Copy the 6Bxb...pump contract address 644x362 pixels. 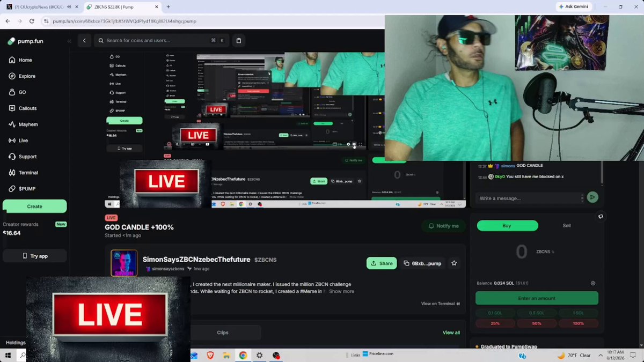(x=422, y=263)
